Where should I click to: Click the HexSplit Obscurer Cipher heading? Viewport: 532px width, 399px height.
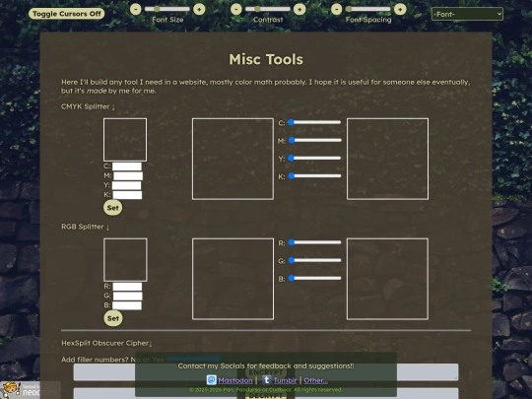coord(106,343)
